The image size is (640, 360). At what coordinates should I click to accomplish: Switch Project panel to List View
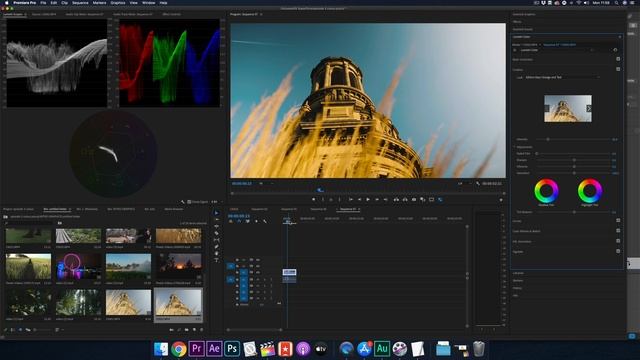(13, 330)
